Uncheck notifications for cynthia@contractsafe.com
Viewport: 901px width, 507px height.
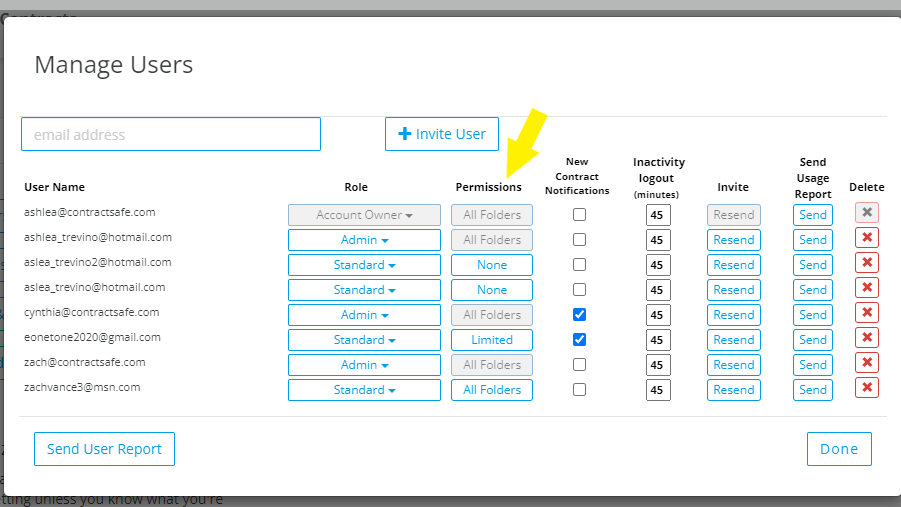tap(579, 315)
